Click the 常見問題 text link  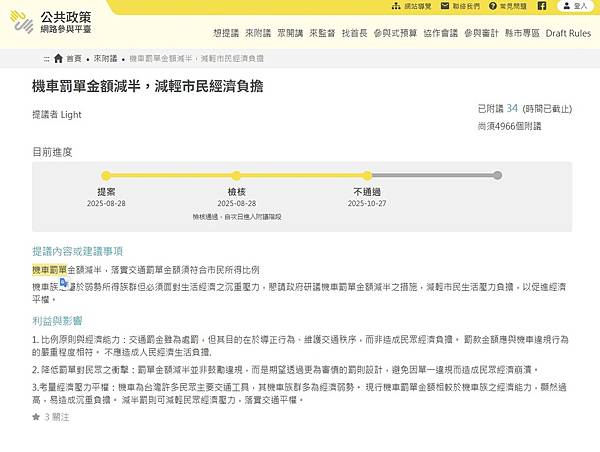pos(513,6)
